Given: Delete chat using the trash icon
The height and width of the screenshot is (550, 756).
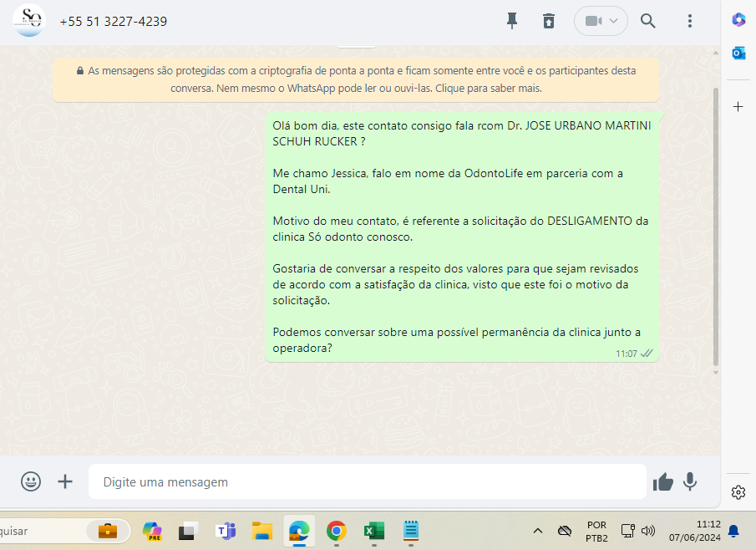Looking at the screenshot, I should coord(549,21).
